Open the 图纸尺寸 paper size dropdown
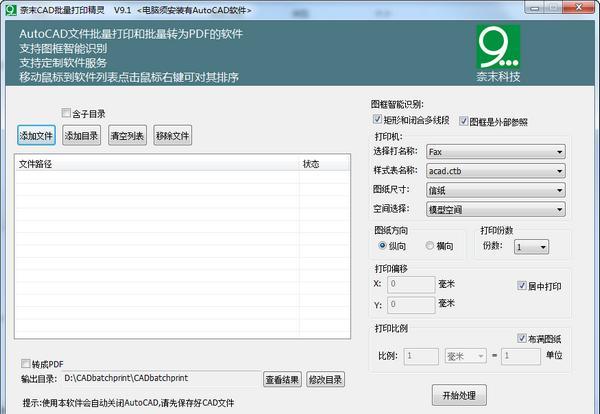Screen dimensions: 600x414 click(x=496, y=190)
